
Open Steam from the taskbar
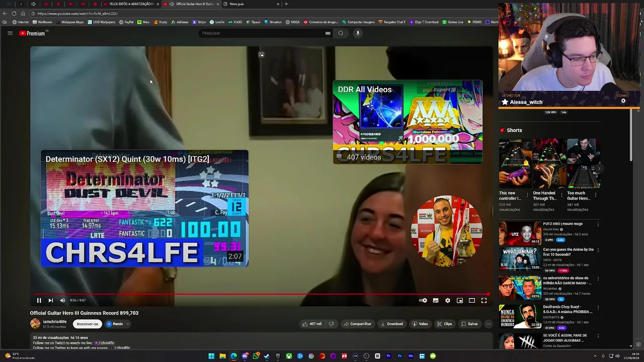coord(267,356)
